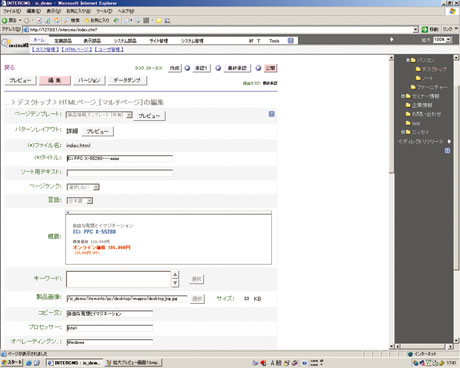
Task: Click the blue help icon in directory panel
Action: coord(447,151)
